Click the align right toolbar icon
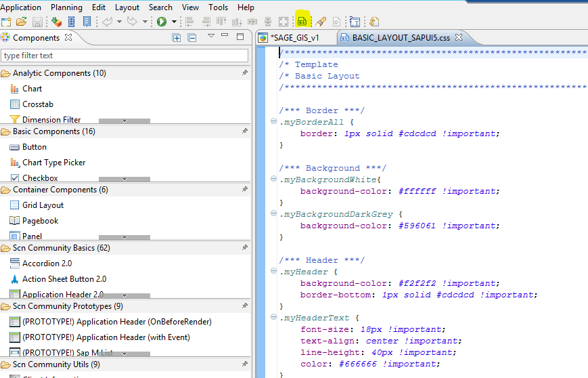Viewport: 588px width, 378px height. tap(206, 22)
